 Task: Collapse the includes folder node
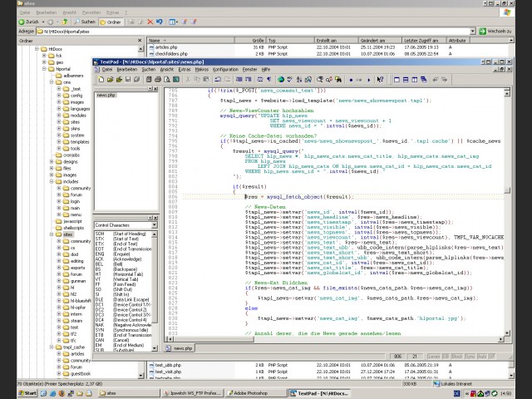pyautogui.click(x=52, y=181)
